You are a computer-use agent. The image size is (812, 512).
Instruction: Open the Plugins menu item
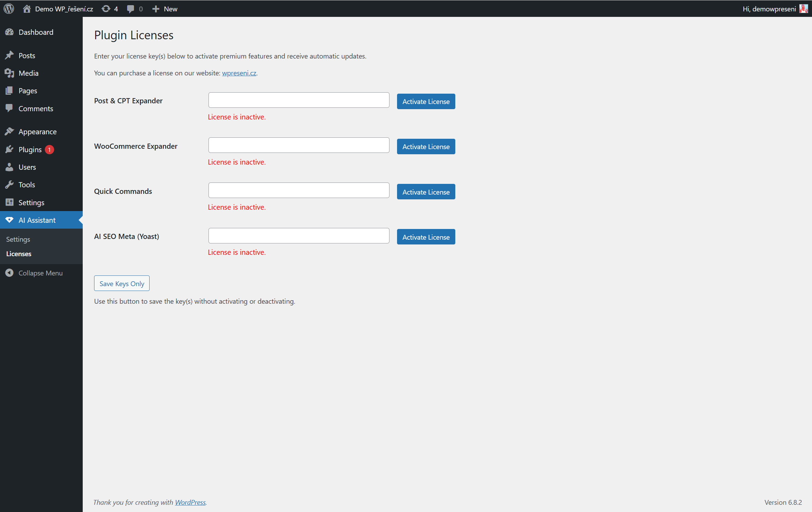tap(30, 149)
